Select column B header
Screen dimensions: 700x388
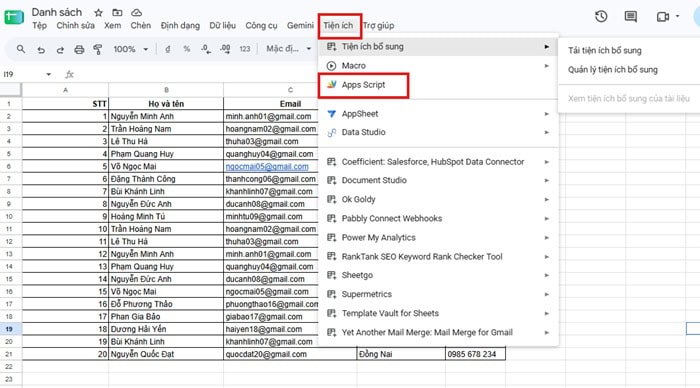(x=166, y=90)
